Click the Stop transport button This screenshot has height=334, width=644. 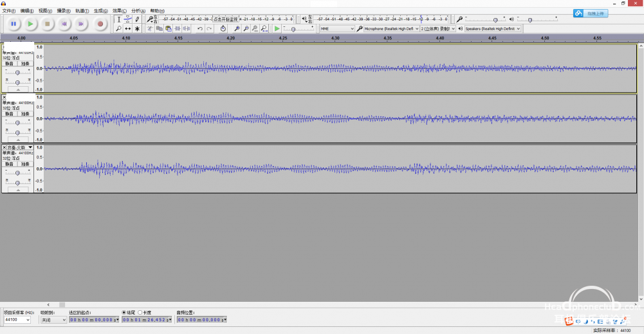pos(47,24)
